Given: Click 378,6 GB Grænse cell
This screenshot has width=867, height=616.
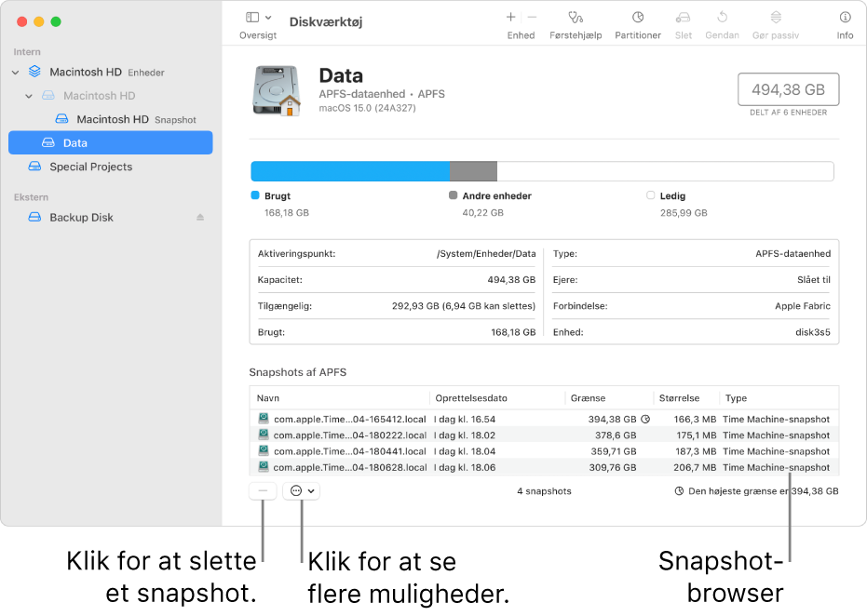Looking at the screenshot, I should [x=616, y=435].
